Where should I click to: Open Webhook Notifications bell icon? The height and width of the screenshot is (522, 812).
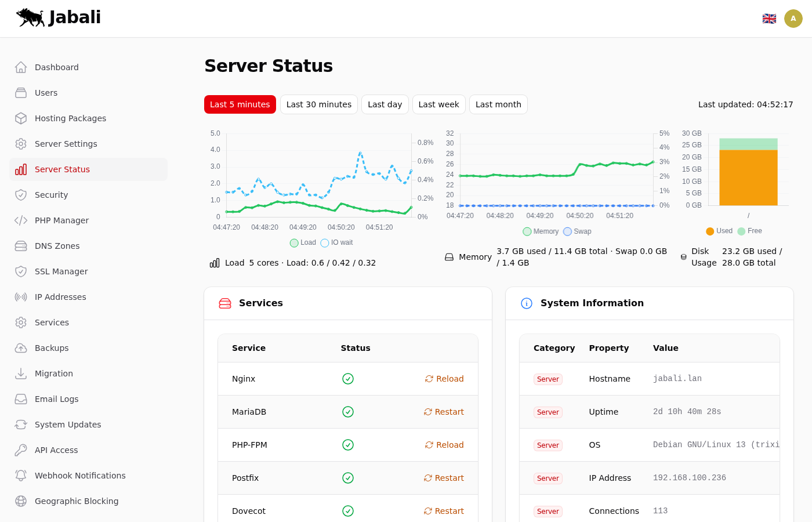click(21, 476)
